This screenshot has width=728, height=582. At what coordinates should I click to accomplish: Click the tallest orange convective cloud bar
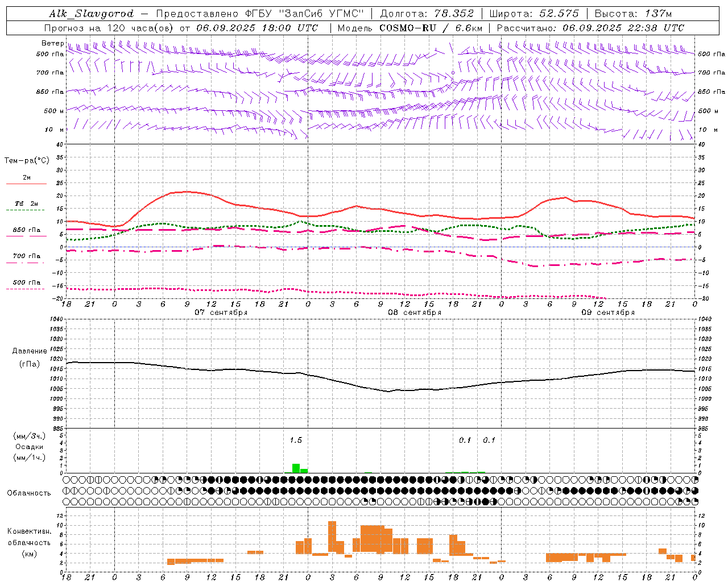pyautogui.click(x=332, y=538)
